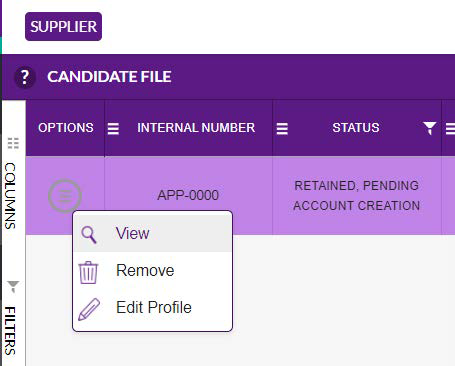The height and width of the screenshot is (366, 455).
Task: Click the row options circle menu button
Action: coord(65,196)
